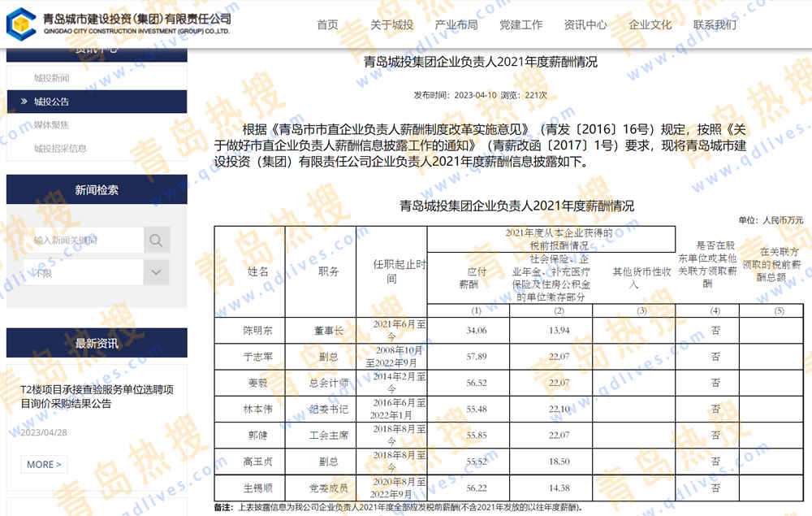The height and width of the screenshot is (516, 812).
Task: Open the T2楼项目承接查验服务 news article
Action: click(x=97, y=397)
